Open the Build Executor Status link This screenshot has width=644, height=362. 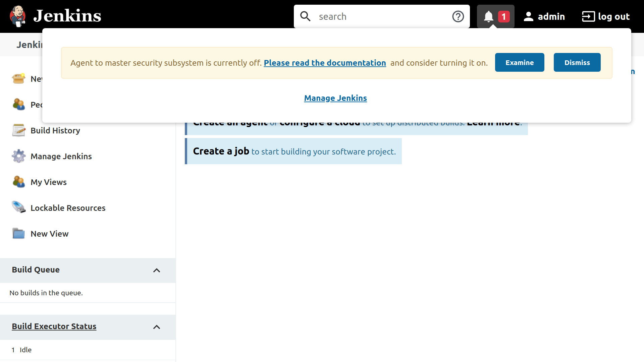[54, 326]
